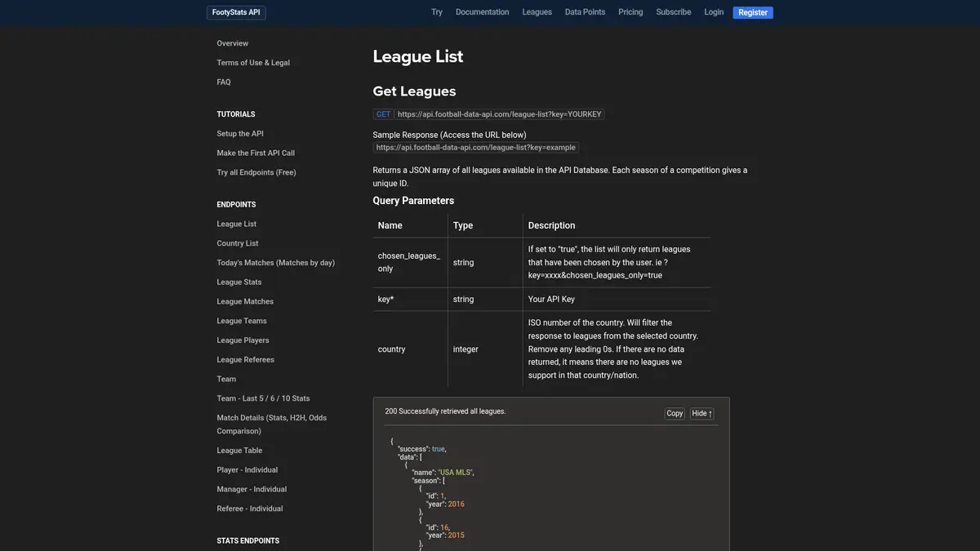Open Overview in the sidebar

point(233,43)
